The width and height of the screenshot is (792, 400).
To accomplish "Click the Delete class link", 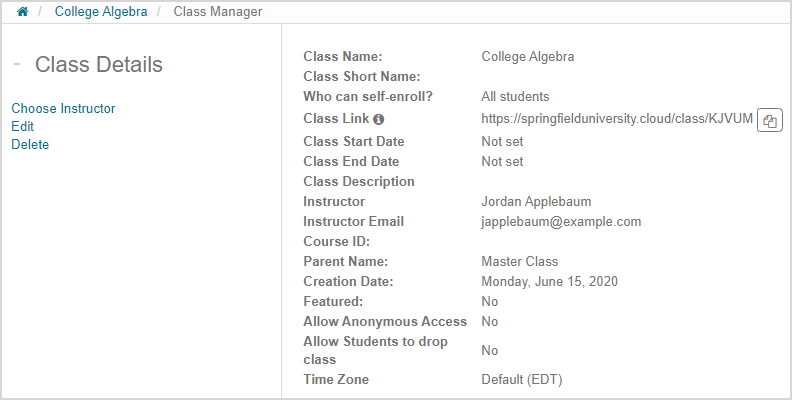I will pos(30,145).
